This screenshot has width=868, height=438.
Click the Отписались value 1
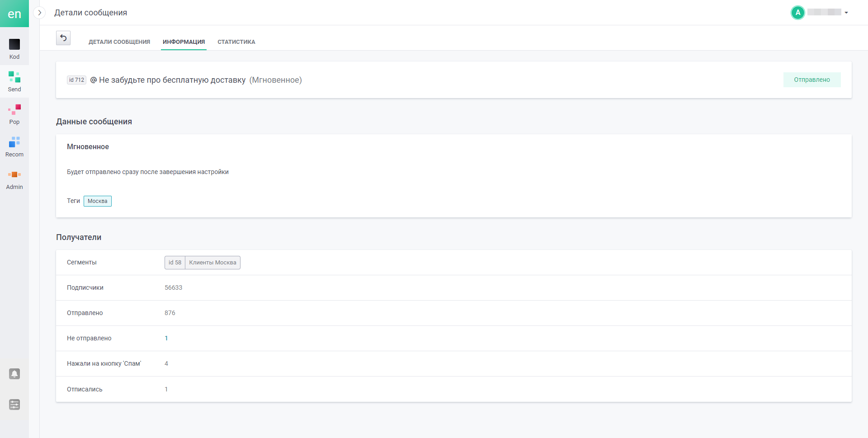(166, 389)
